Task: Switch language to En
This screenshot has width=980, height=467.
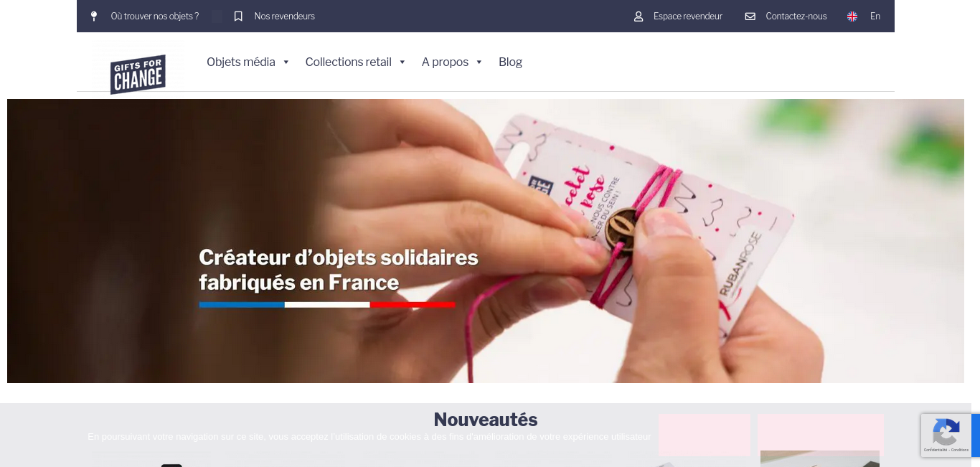Action: 875,16
